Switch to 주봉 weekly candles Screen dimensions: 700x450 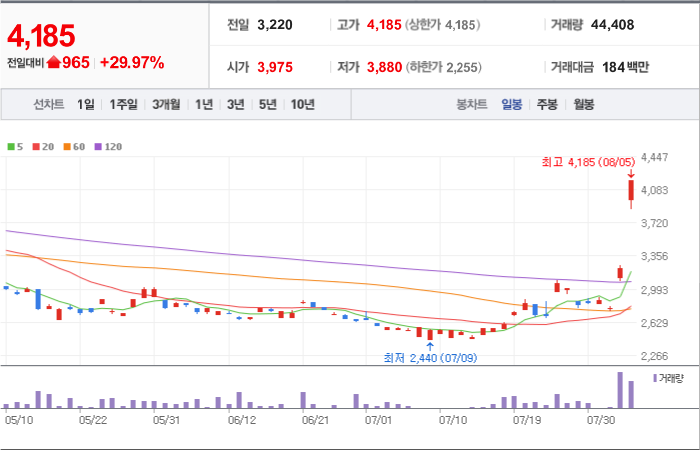547,104
